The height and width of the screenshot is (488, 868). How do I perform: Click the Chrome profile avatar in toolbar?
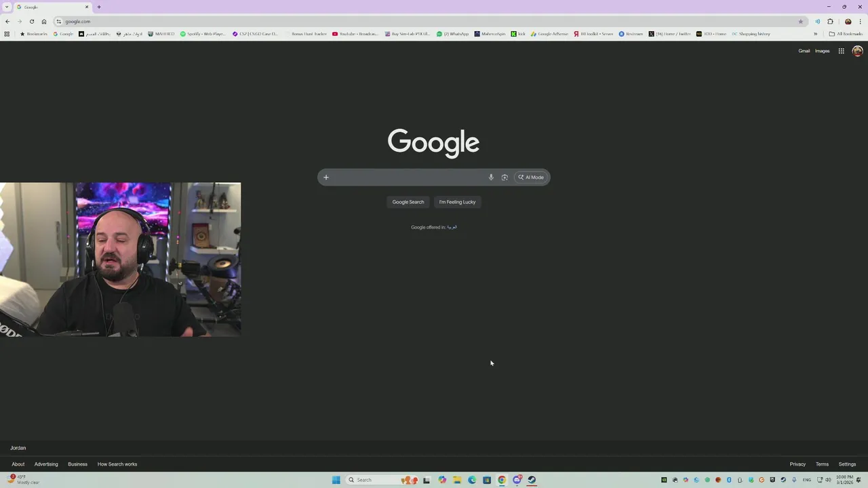click(x=848, y=21)
